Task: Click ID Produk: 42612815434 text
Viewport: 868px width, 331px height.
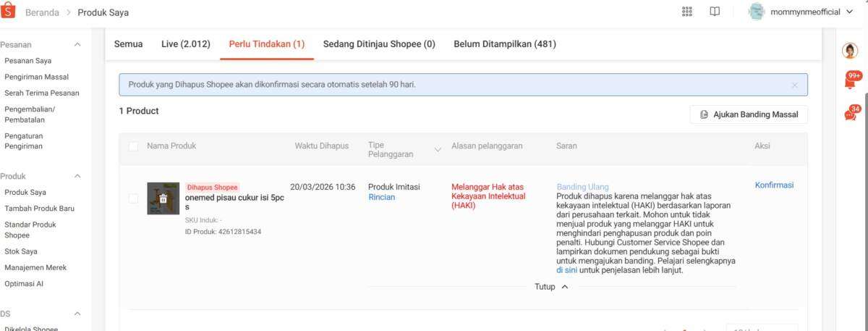Action: click(x=223, y=232)
